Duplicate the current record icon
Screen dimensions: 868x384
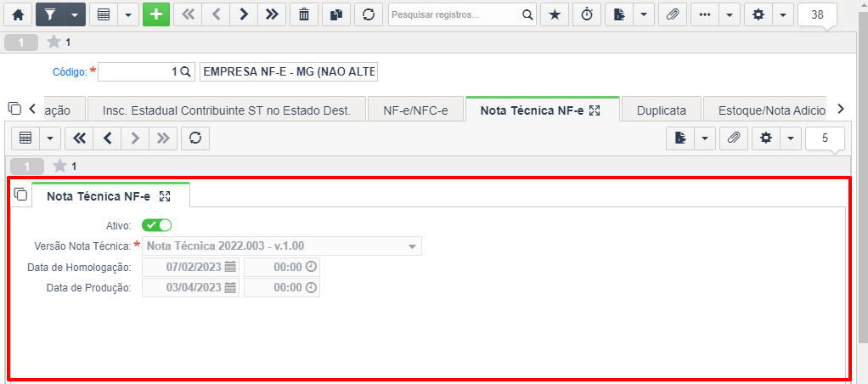coord(336,15)
